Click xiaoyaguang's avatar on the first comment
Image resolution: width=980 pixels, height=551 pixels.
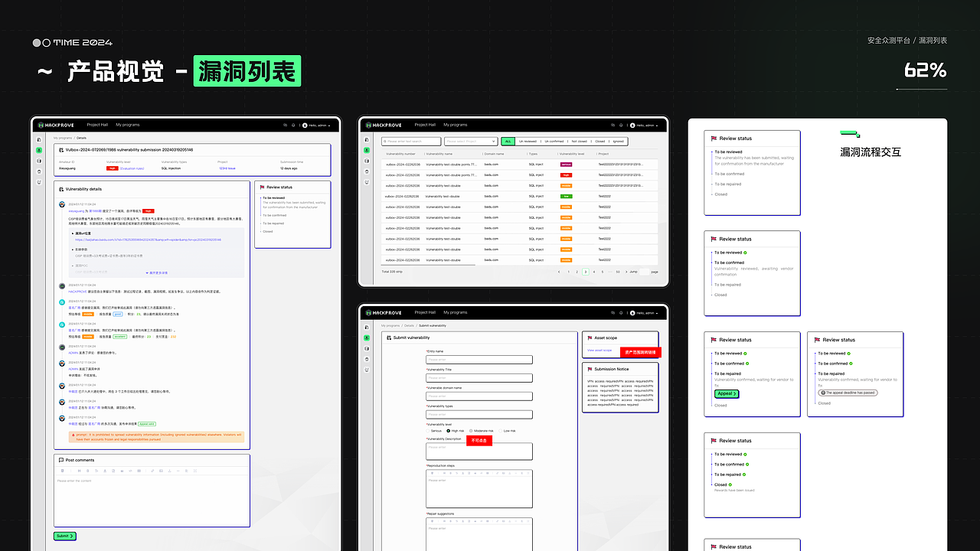[62, 204]
